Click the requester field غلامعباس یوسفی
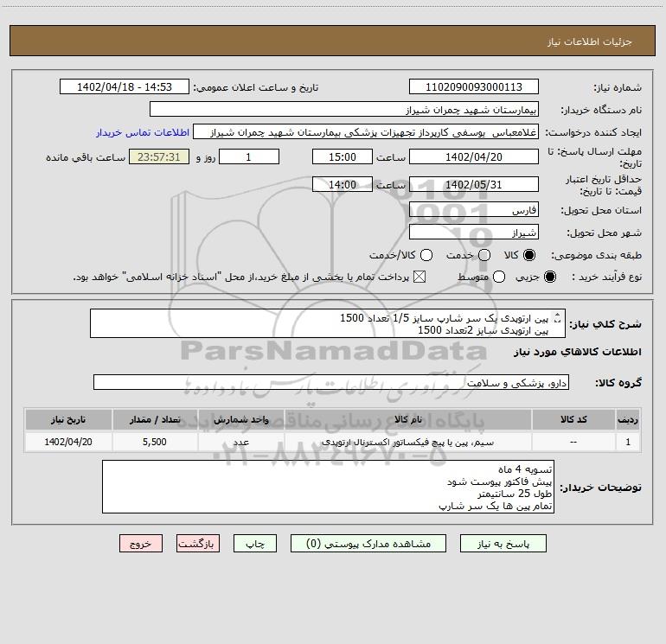The image size is (666, 644). click(366, 131)
